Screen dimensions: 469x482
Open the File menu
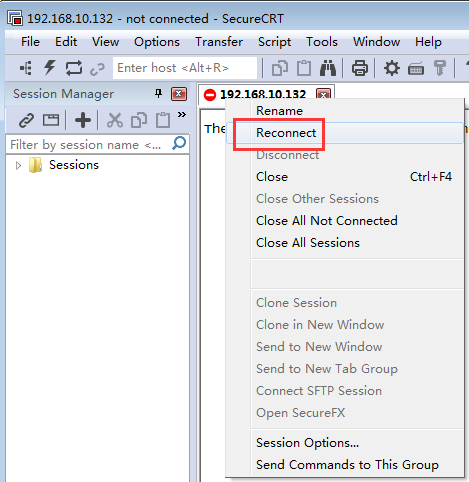tap(30, 42)
